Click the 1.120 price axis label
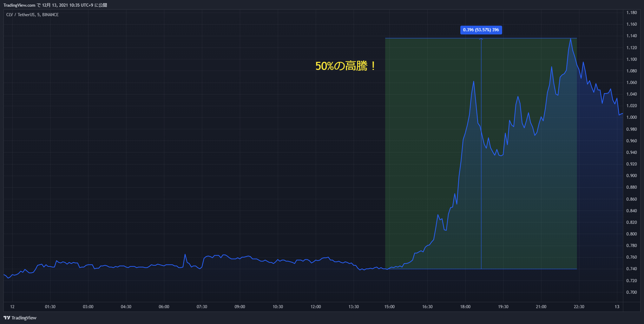Image resolution: width=644 pixels, height=324 pixels. coord(631,48)
